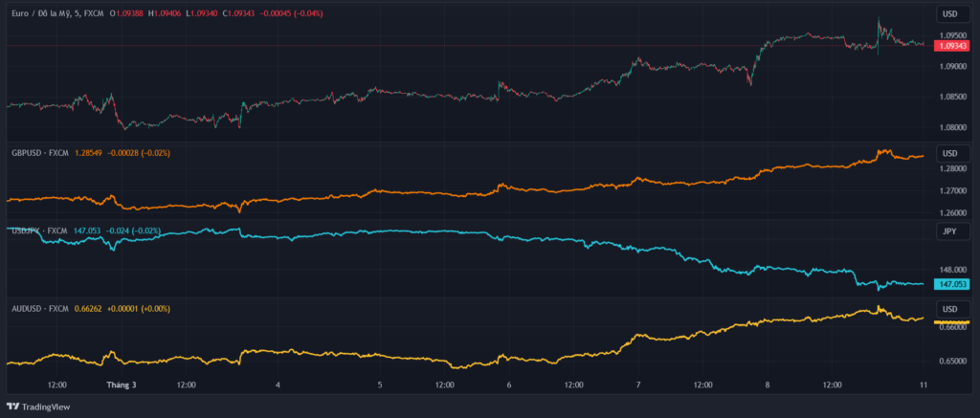Select the USDJPY · FXCM legend title
Screen dimensions: 980x418
pyautogui.click(x=41, y=231)
